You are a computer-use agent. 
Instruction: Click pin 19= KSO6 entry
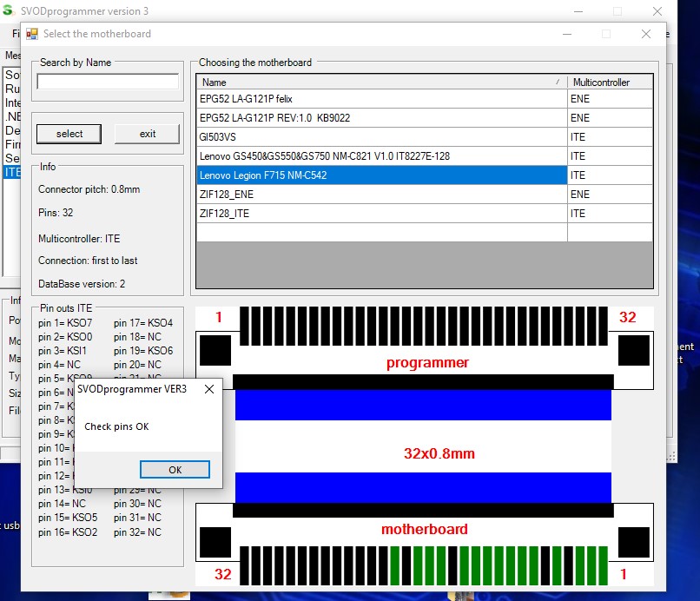coord(142,351)
